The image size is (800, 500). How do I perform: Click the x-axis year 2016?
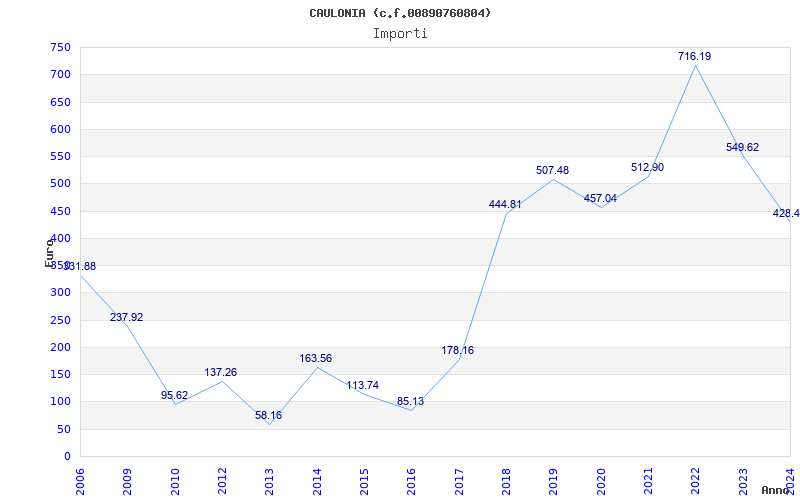tap(411, 482)
